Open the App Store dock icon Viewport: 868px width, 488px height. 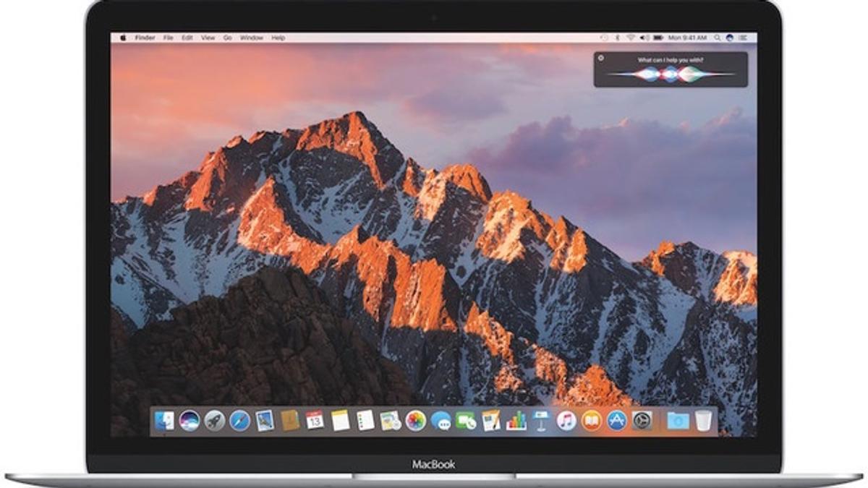pos(616,420)
